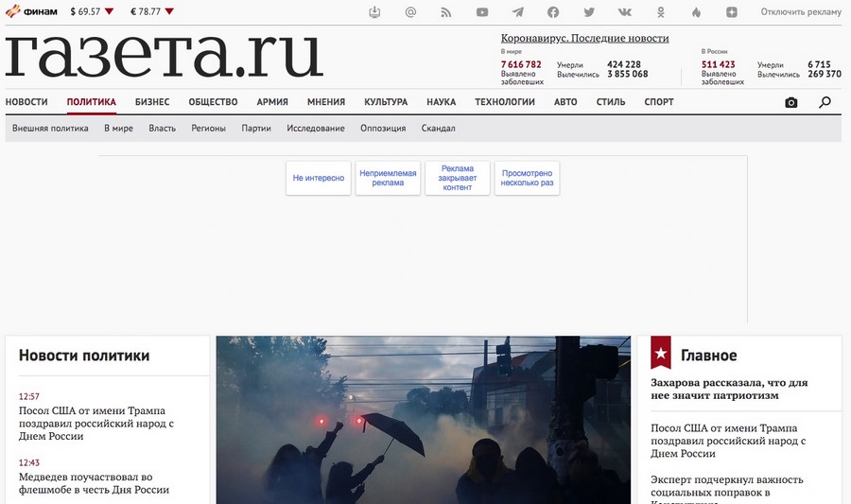
Task: Click Russia recovered value 269 370
Action: (x=825, y=74)
